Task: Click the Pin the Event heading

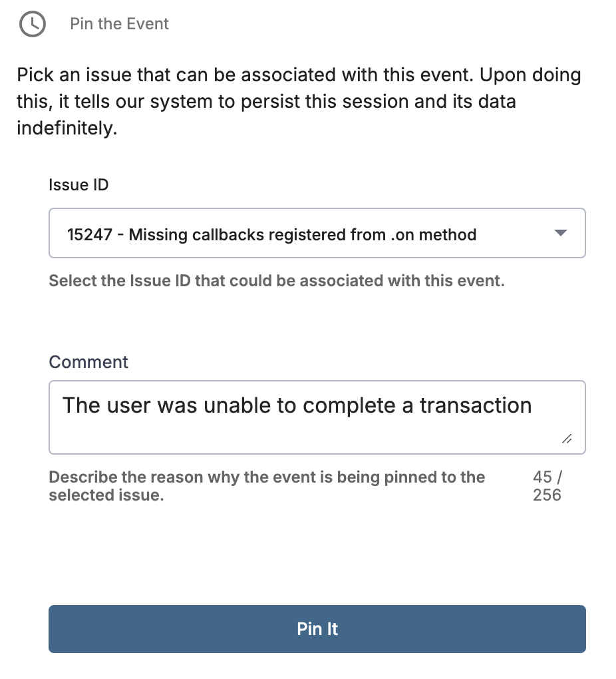Action: 119,24
